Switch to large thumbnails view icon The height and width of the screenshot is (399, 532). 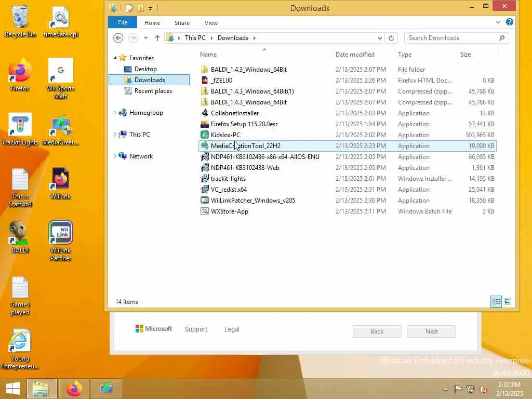pyautogui.click(x=508, y=301)
